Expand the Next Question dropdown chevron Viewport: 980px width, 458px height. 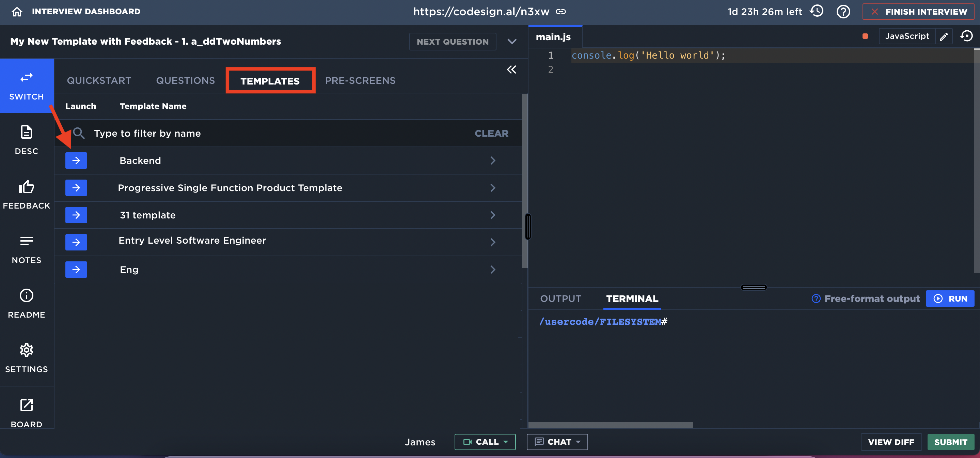point(512,42)
